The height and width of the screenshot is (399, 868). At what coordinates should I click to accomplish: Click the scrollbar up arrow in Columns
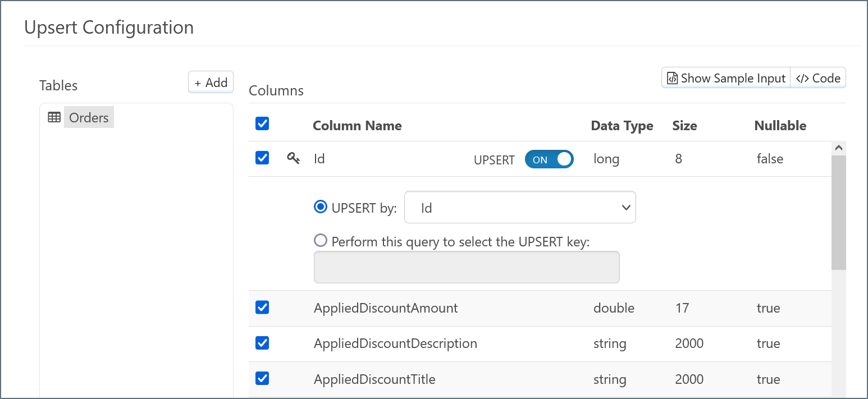[x=839, y=148]
